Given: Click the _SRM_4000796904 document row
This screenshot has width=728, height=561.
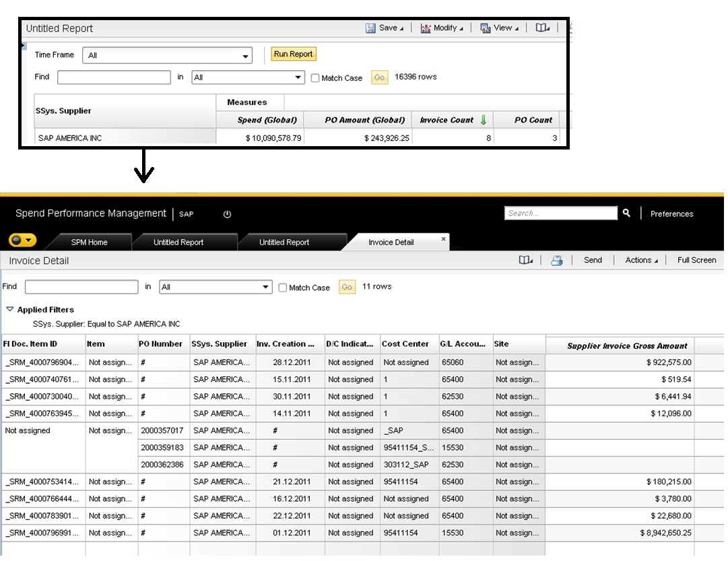Looking at the screenshot, I should (x=43, y=362).
